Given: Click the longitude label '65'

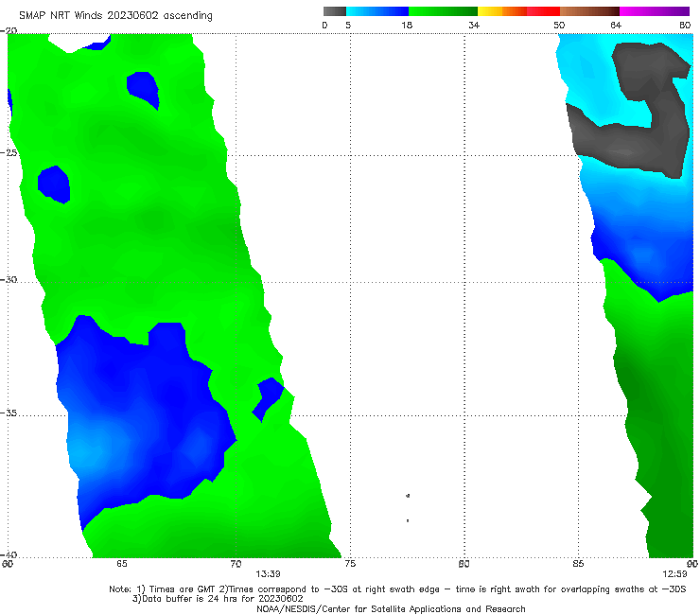Looking at the screenshot, I should (122, 564).
